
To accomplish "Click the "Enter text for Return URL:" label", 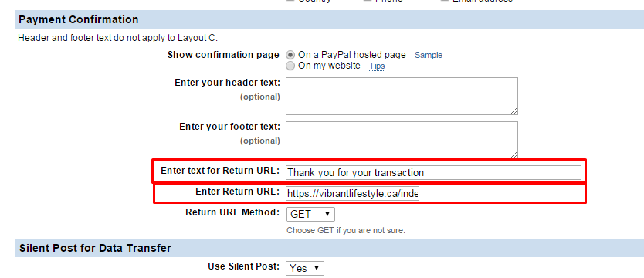I will 221,170.
